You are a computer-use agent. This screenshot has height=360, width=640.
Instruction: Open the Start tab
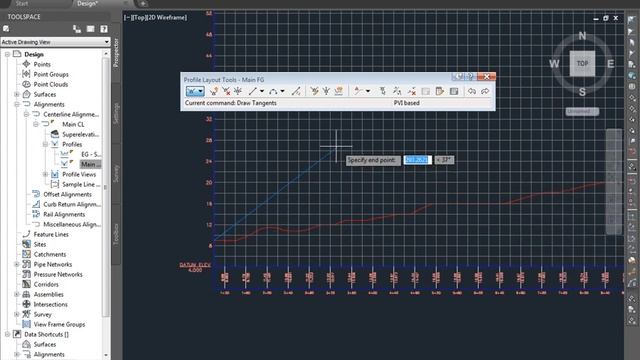pyautogui.click(x=22, y=4)
